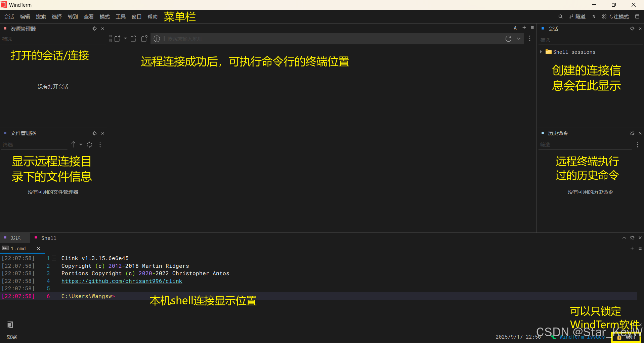The height and width of the screenshot is (343, 644).
Task: Toggle 锁屏 lock in the status bar
Action: coord(620,337)
